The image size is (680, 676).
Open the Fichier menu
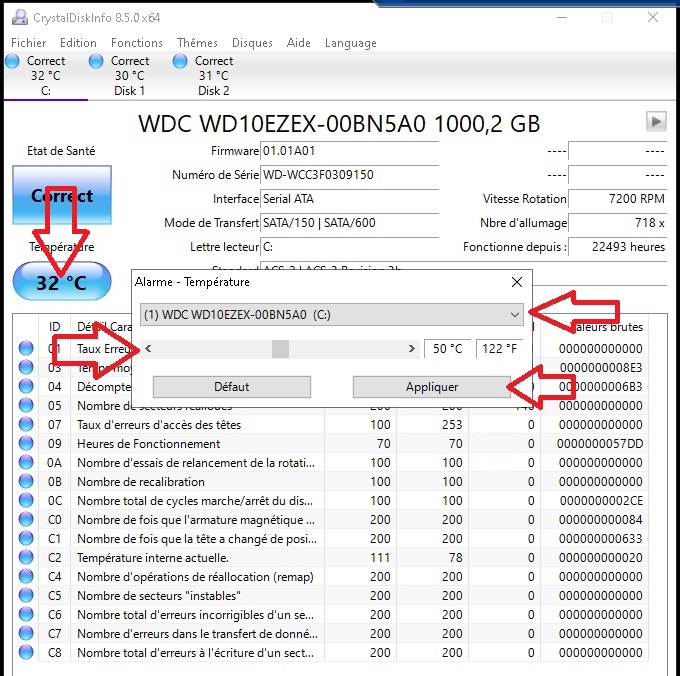pos(29,43)
